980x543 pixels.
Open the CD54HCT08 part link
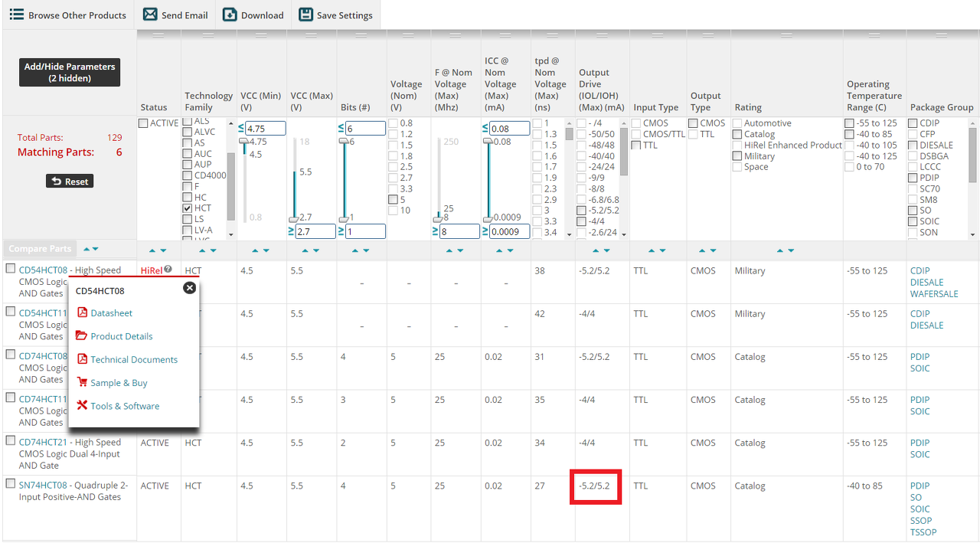point(43,270)
